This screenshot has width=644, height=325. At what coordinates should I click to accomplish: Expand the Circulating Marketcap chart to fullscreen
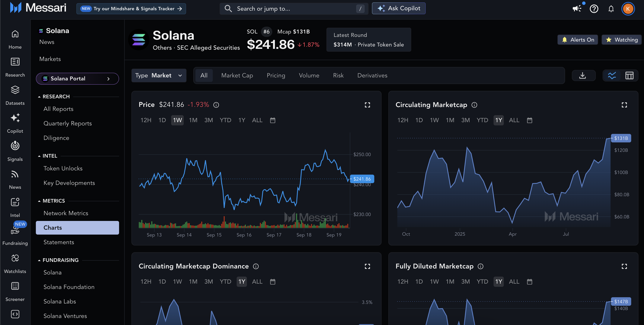[624, 105]
